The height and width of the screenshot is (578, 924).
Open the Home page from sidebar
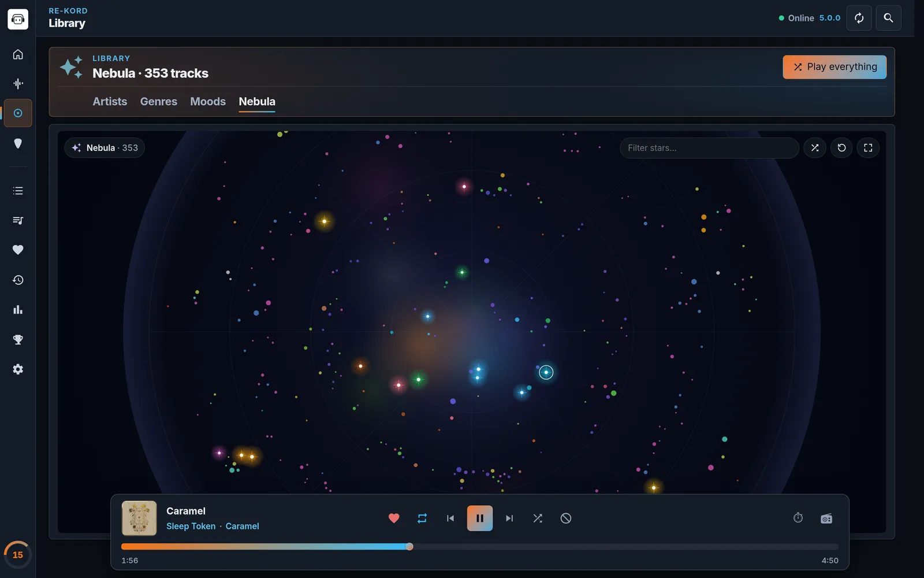(18, 54)
